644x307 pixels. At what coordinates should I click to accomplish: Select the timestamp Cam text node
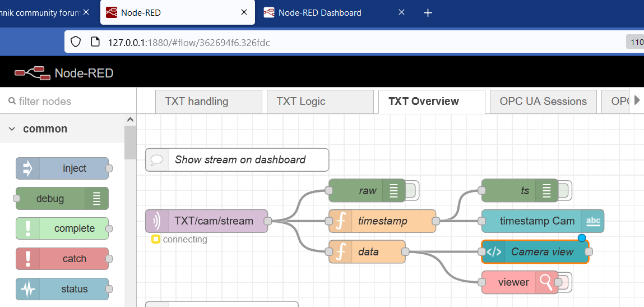543,221
